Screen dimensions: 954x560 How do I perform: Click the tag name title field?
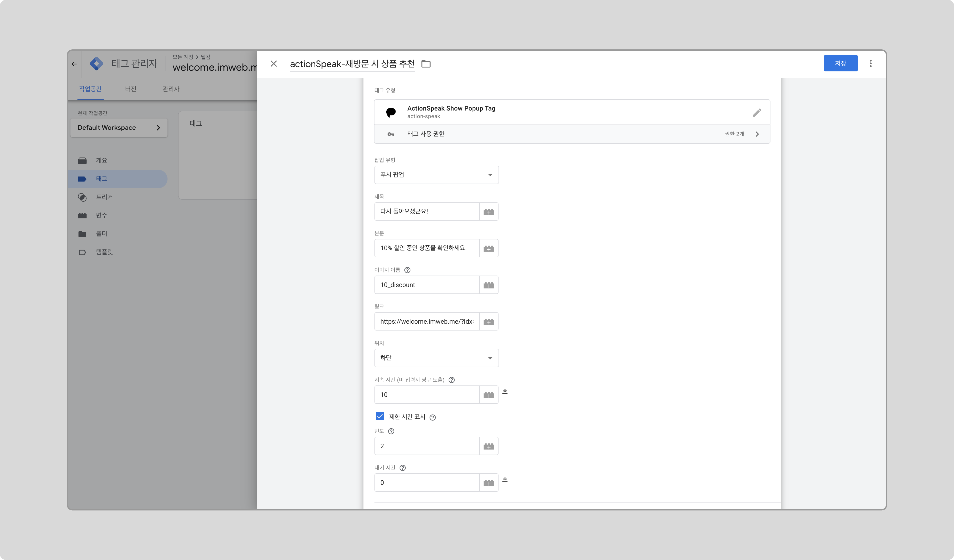coord(352,64)
